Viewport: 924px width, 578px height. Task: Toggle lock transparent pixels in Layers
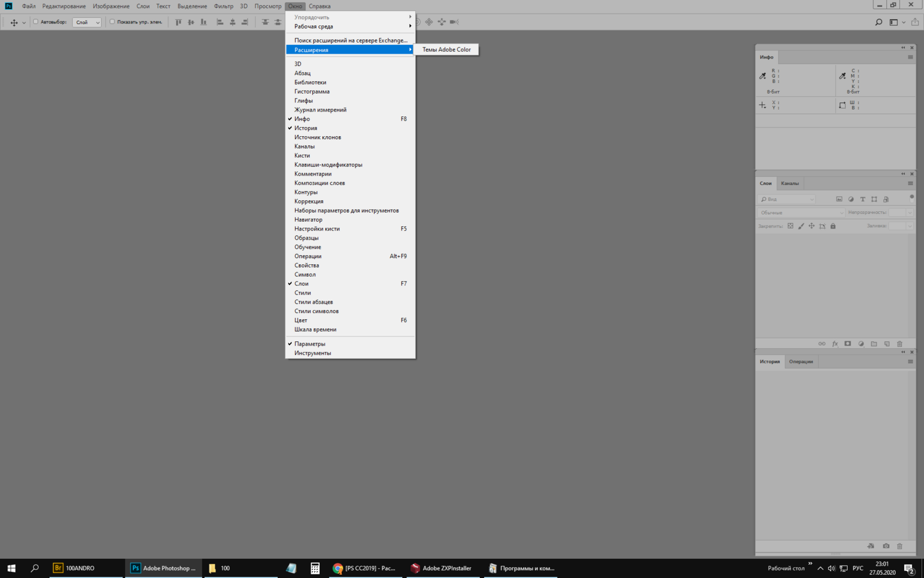(x=790, y=226)
